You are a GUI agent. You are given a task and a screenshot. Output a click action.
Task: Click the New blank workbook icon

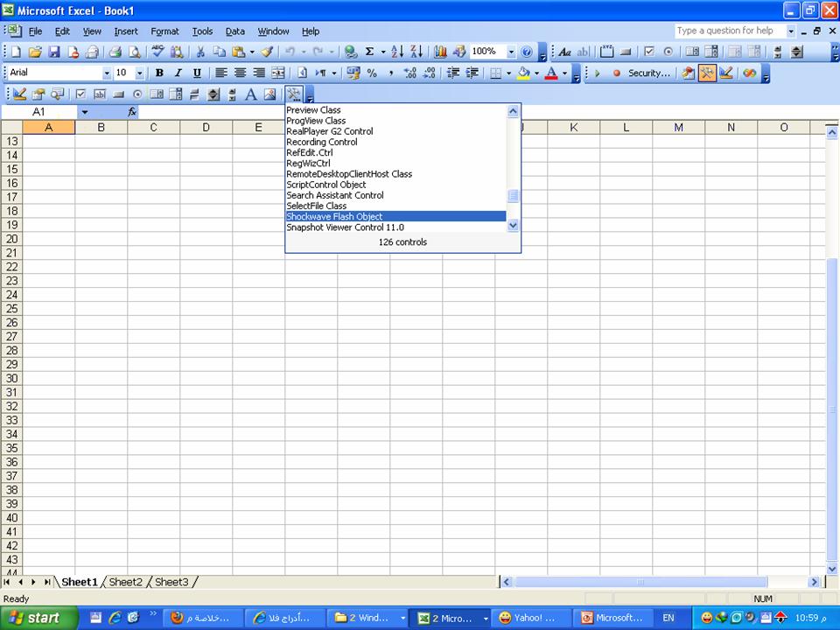16,52
